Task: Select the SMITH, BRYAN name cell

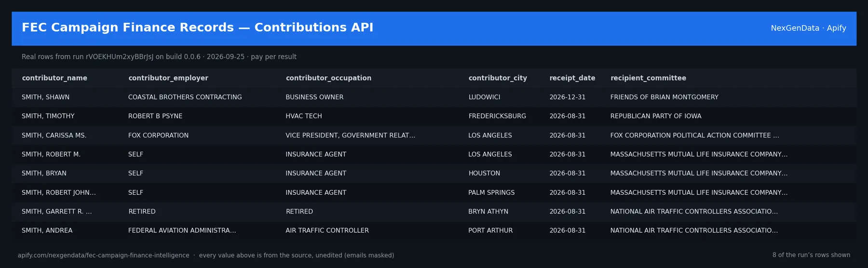Action: pyautogui.click(x=44, y=173)
